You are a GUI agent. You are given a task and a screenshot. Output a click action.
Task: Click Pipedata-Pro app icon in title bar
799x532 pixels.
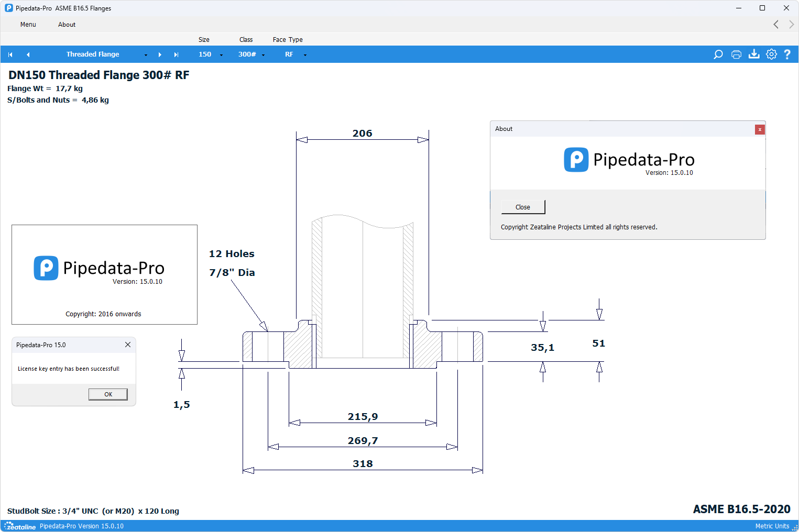pyautogui.click(x=8, y=8)
